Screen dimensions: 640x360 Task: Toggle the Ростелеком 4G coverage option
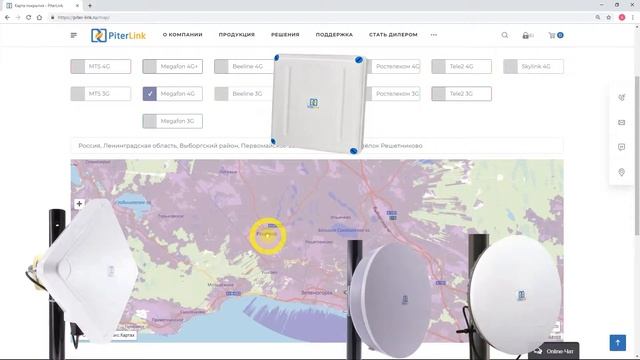(395, 67)
